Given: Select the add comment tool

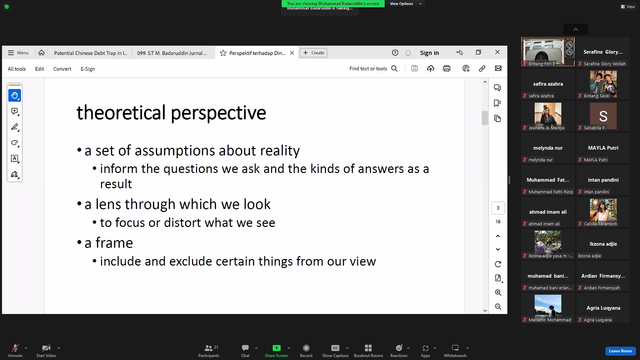Looking at the screenshot, I should (15, 111).
